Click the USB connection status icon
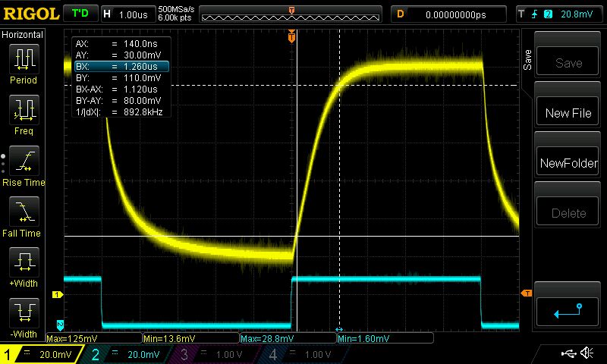 tap(568, 353)
